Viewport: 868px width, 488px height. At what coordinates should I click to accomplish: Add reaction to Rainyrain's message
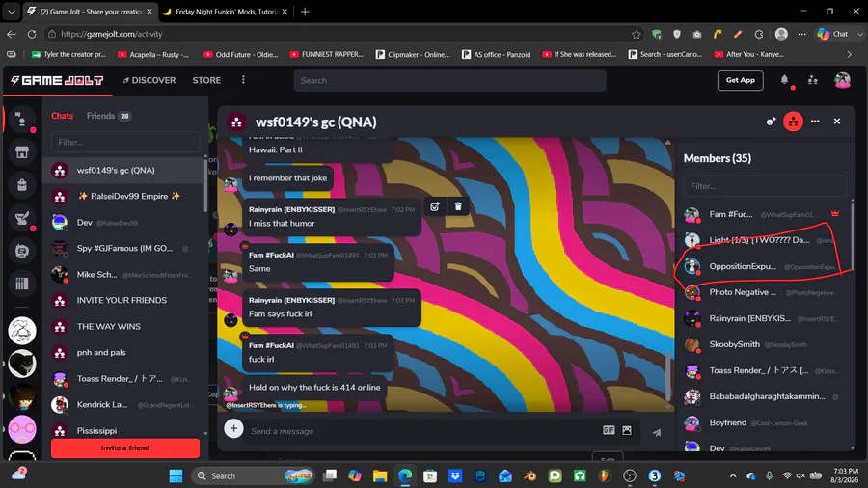coord(435,206)
